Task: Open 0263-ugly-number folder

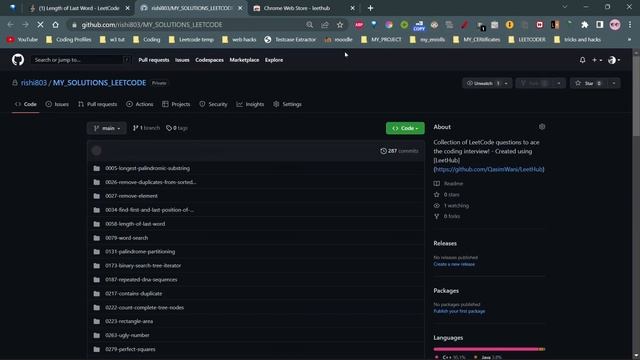Action: point(127,336)
